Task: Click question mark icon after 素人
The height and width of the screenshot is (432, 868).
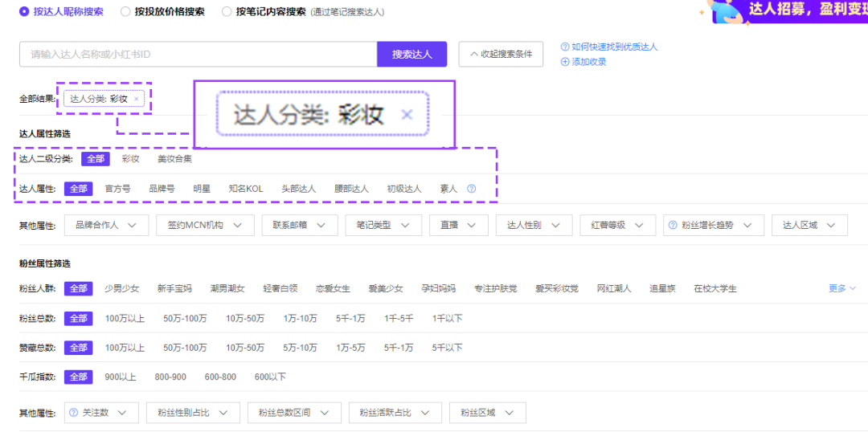Action: pos(472,189)
